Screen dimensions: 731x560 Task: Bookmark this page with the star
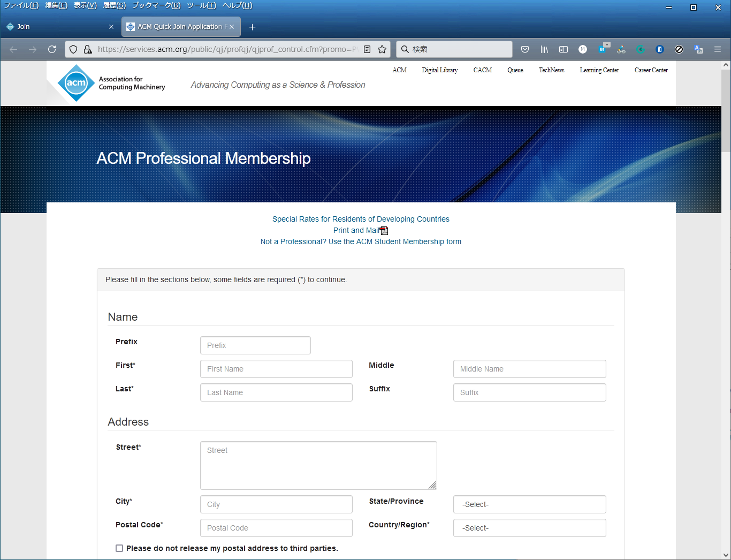coord(382,49)
